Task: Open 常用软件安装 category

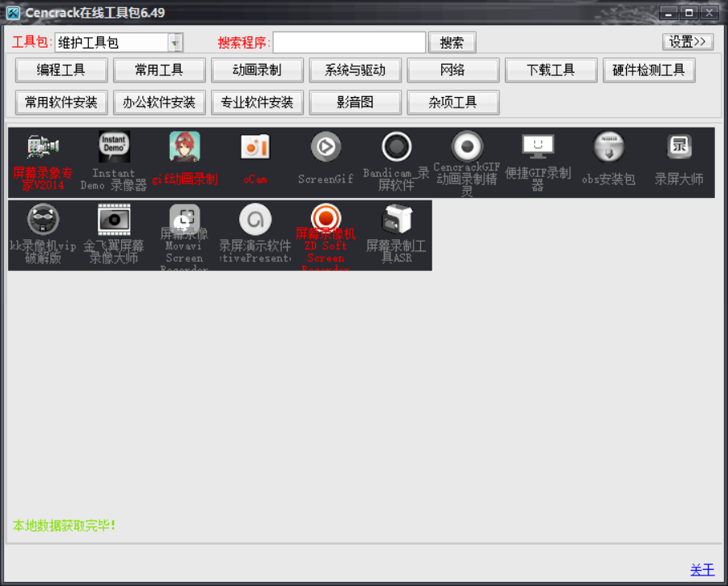Action: click(61, 102)
